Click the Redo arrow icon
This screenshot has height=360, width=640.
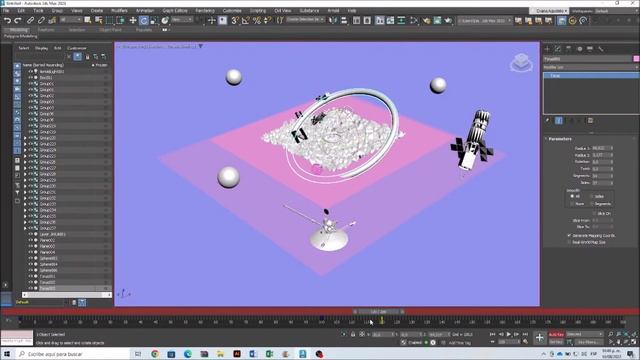18,20
